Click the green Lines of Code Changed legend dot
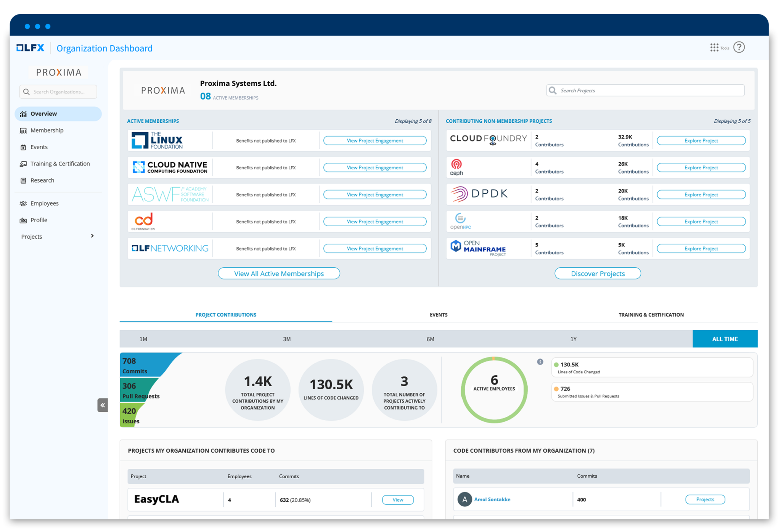This screenshot has height=532, width=781. tap(556, 364)
